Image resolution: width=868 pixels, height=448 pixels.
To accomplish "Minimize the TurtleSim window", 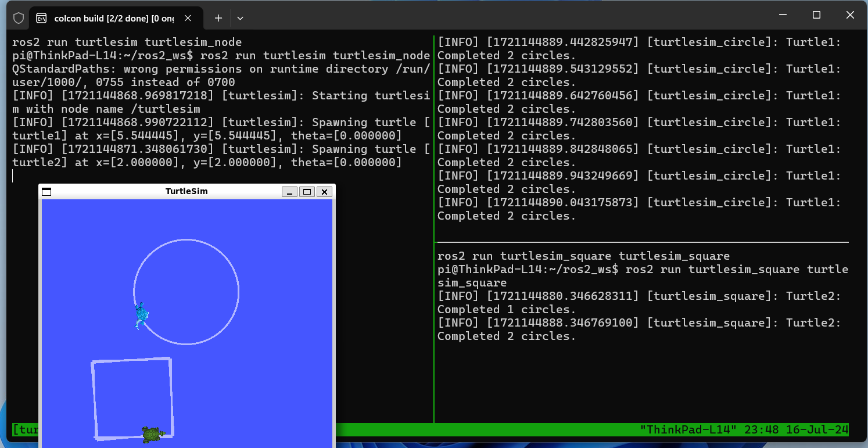I will [x=289, y=192].
